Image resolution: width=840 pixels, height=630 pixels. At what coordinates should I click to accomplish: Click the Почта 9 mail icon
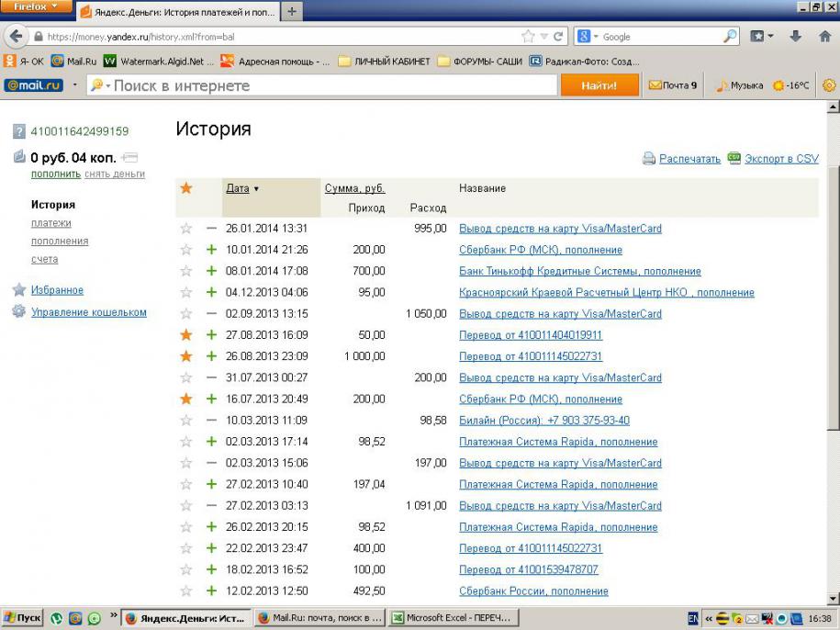coord(655,85)
